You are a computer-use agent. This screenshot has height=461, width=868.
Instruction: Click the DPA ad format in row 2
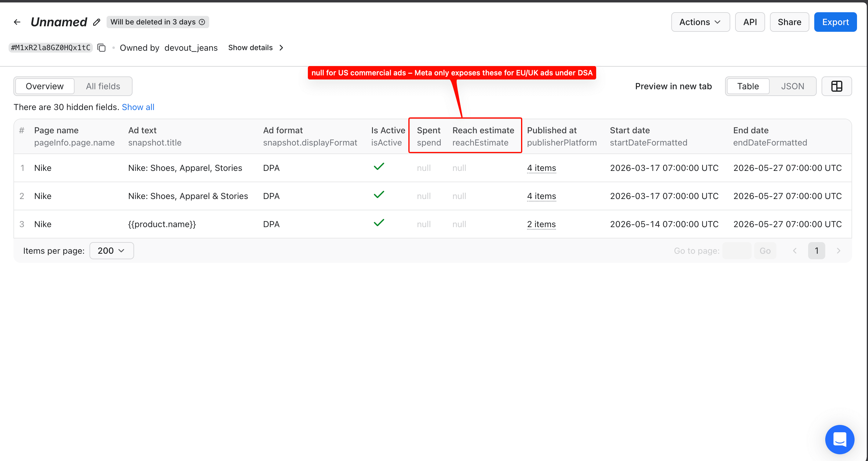pos(271,196)
